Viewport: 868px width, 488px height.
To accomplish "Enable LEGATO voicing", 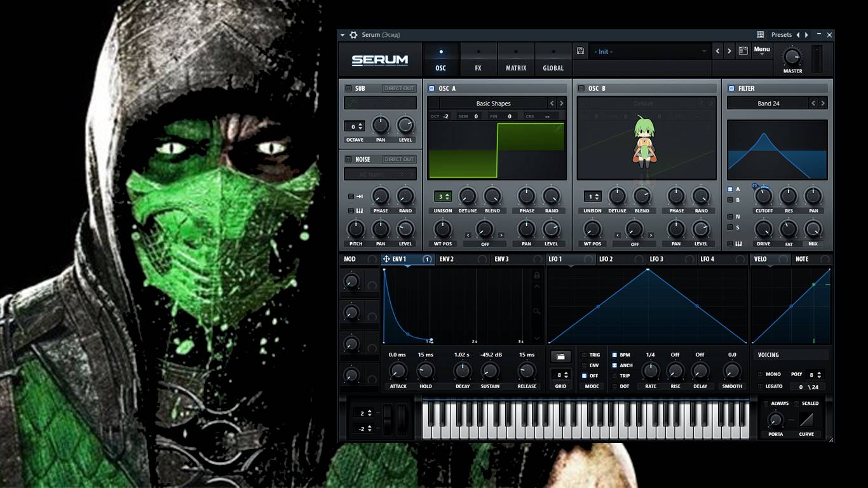I will [x=760, y=386].
